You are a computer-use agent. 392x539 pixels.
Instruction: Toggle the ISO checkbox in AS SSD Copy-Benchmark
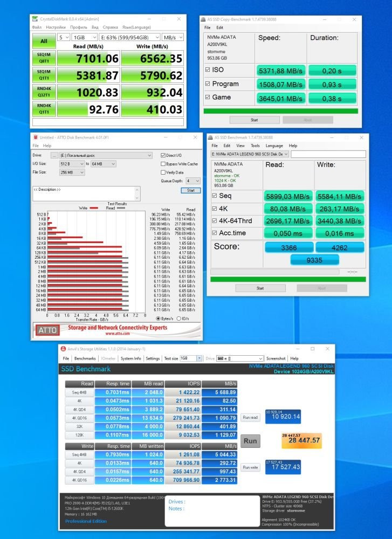pos(208,70)
